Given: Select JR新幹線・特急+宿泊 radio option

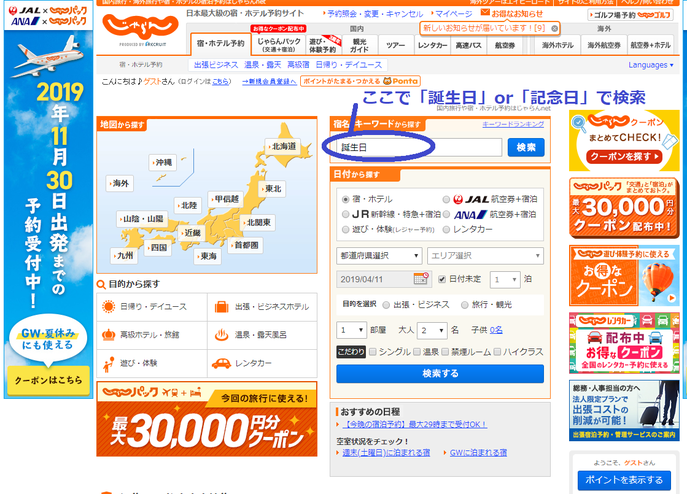Looking at the screenshot, I should (x=345, y=214).
